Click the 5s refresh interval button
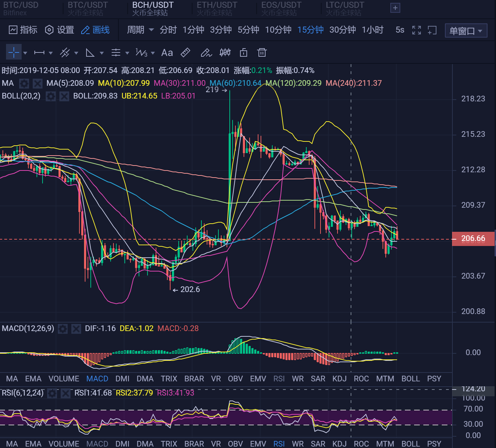Viewport: 496px width, 448px height. point(400,30)
